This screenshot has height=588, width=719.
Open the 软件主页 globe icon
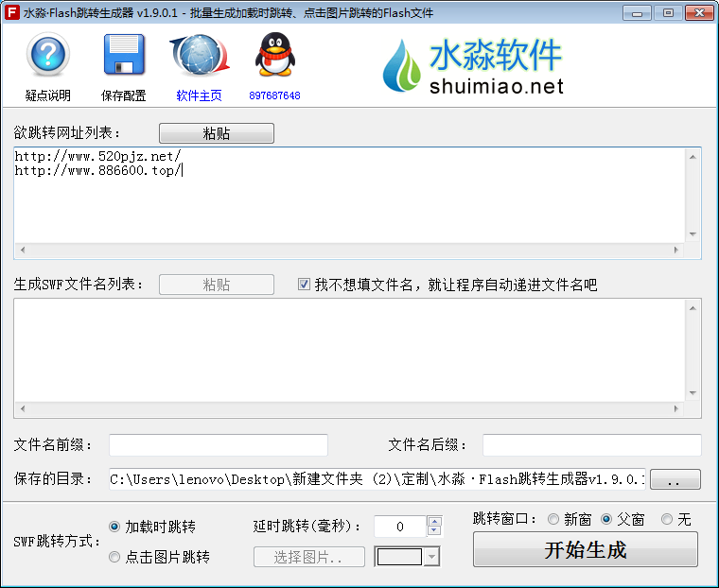pos(200,55)
